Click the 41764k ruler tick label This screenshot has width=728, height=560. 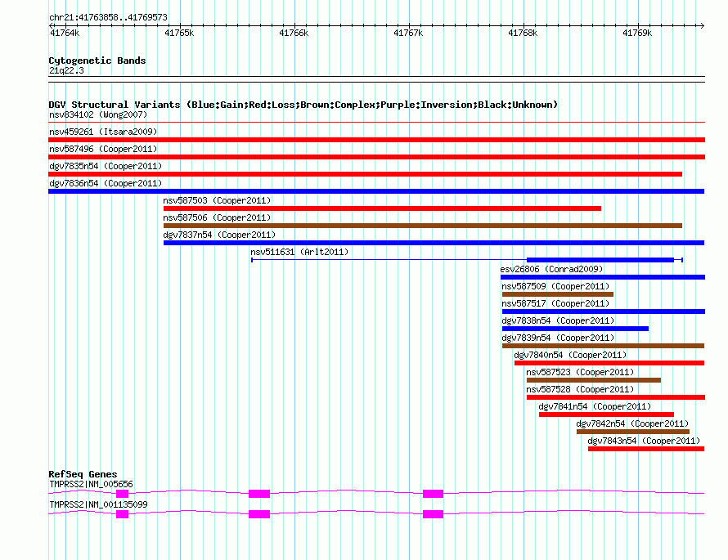click(65, 33)
